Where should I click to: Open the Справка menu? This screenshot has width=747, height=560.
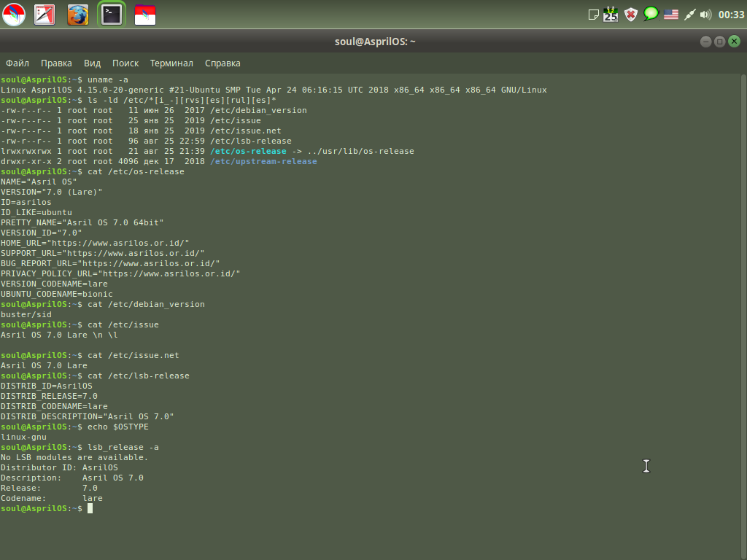point(222,63)
